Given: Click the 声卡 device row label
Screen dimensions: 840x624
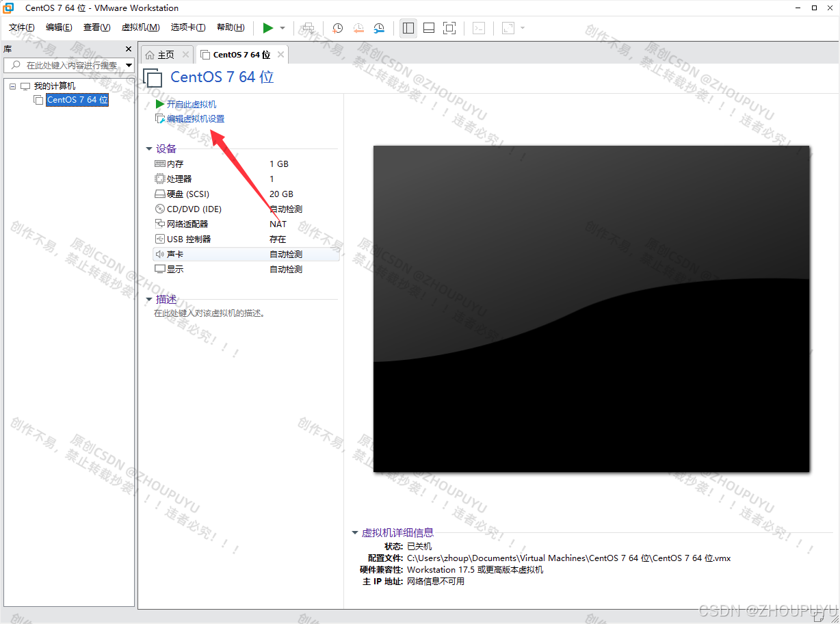Looking at the screenshot, I should click(x=175, y=255).
